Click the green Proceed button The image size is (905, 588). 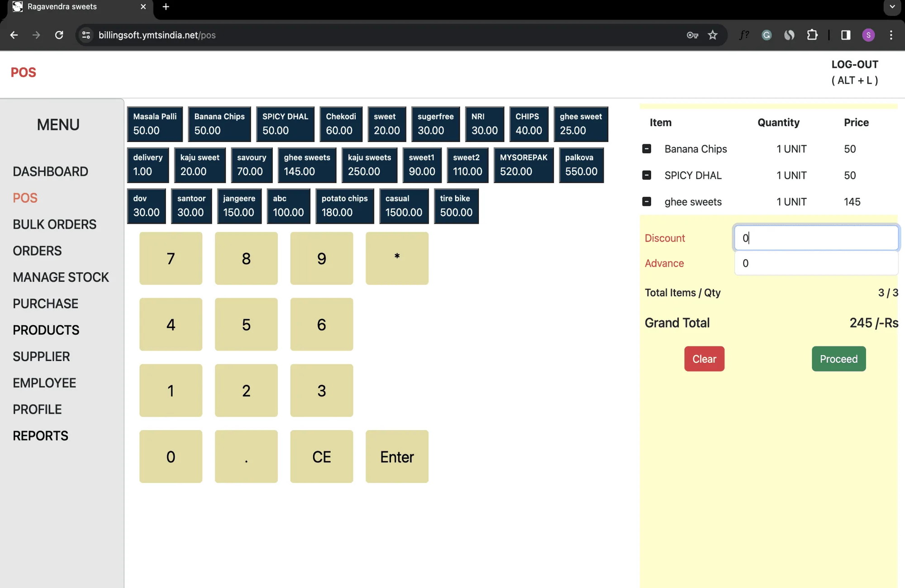coord(838,359)
